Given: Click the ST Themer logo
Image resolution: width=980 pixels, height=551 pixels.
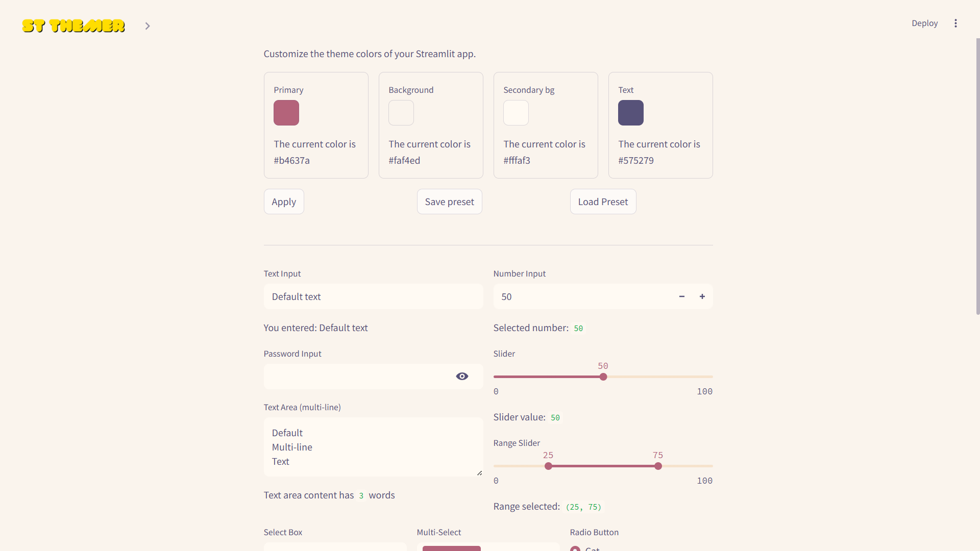Looking at the screenshot, I should coord(73,26).
